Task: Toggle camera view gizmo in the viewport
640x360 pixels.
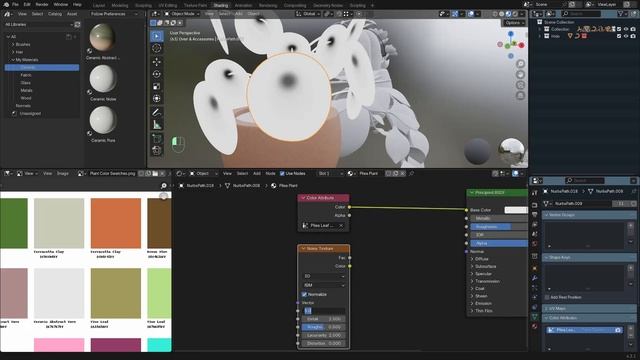Action: tap(520, 85)
